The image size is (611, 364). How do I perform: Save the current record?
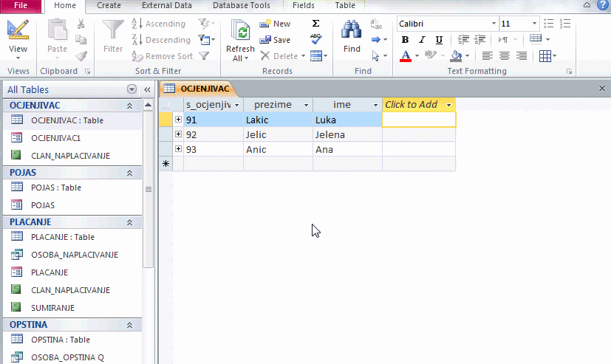point(275,40)
